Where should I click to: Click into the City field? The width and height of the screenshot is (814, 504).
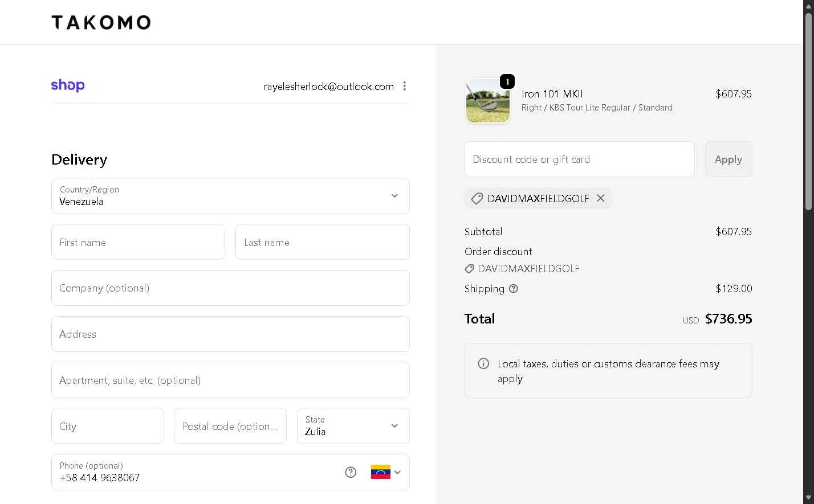coord(108,426)
